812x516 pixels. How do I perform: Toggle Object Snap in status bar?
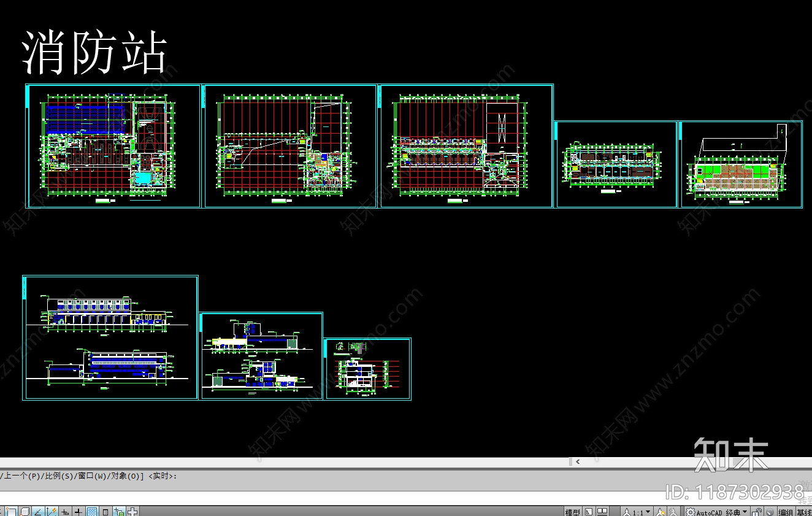(11, 511)
